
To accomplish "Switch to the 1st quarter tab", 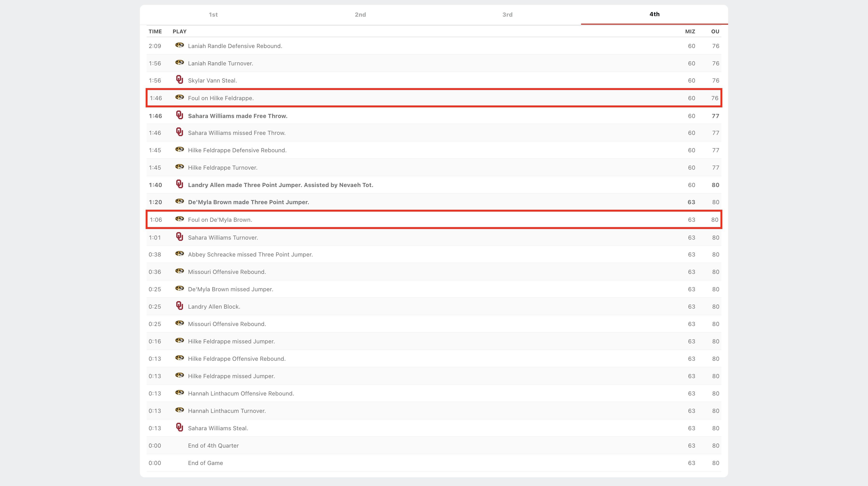I will coord(213,14).
